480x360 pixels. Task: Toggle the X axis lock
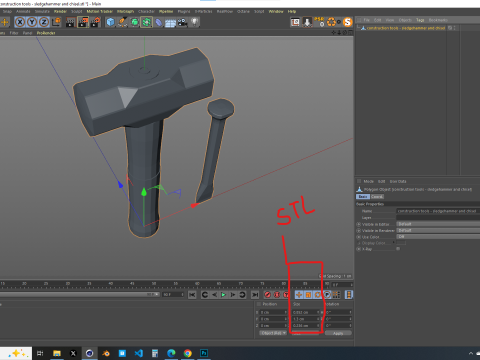click(20, 22)
